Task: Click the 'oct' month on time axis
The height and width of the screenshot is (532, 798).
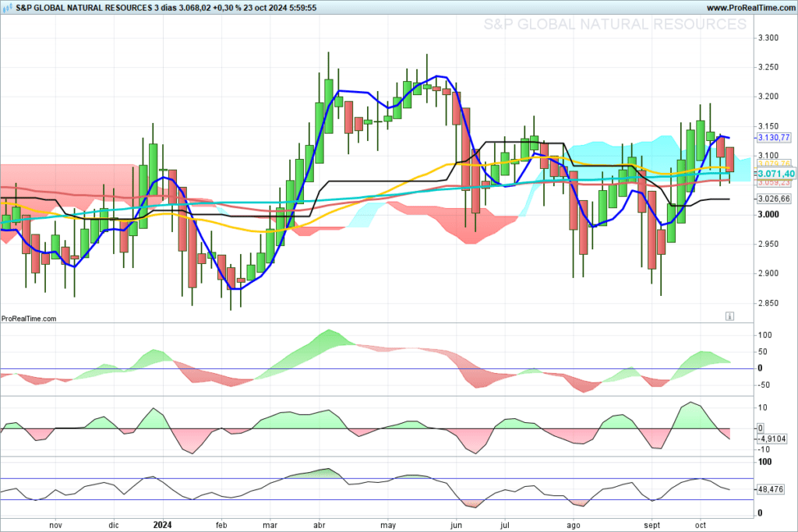Action: [x=701, y=525]
